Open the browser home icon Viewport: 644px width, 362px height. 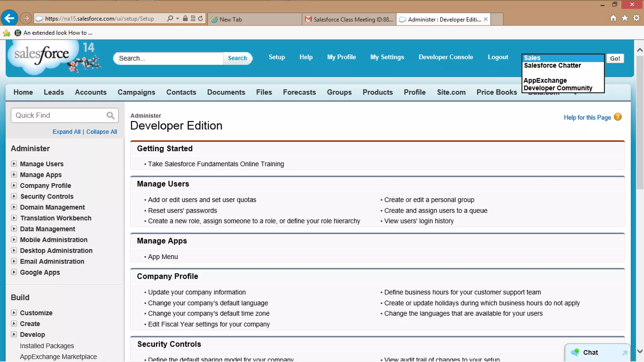point(613,18)
